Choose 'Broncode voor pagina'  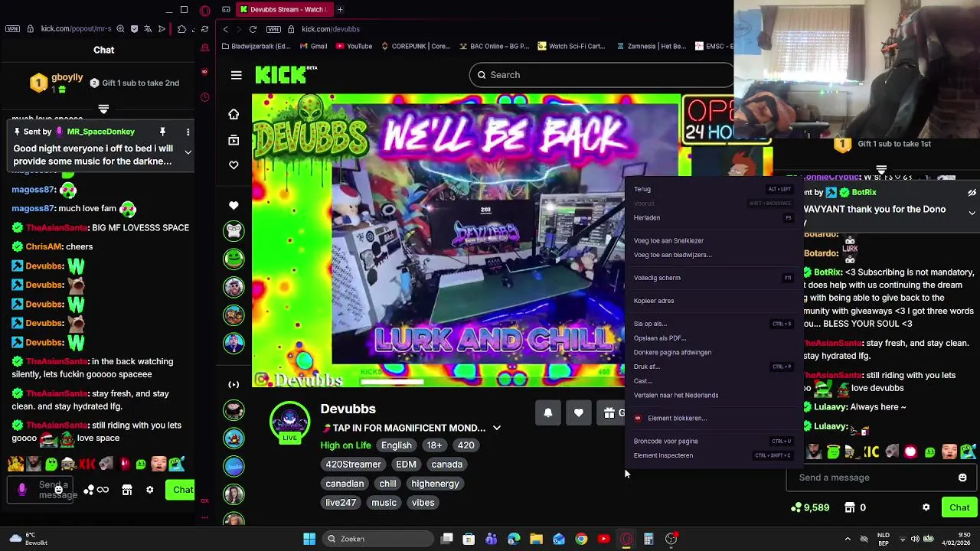[712, 441]
